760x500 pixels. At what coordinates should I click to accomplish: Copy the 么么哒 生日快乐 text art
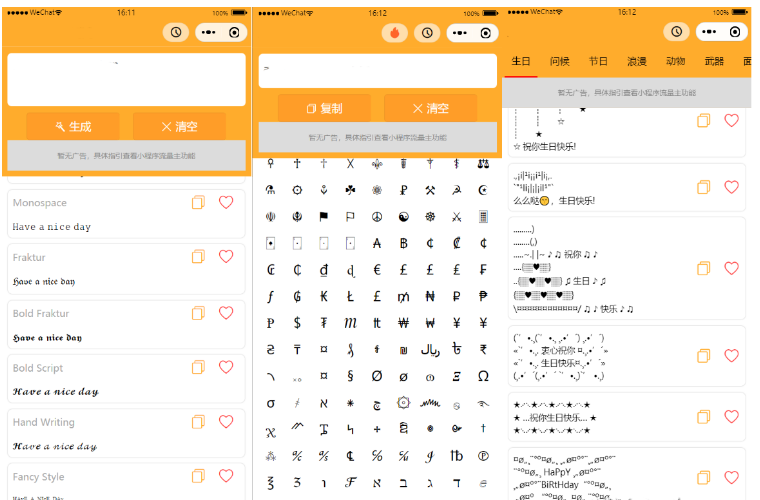tap(704, 187)
